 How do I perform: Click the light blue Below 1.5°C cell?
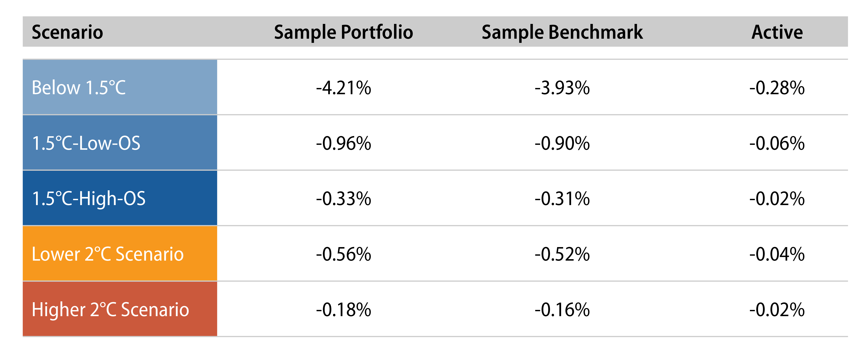pyautogui.click(x=120, y=88)
